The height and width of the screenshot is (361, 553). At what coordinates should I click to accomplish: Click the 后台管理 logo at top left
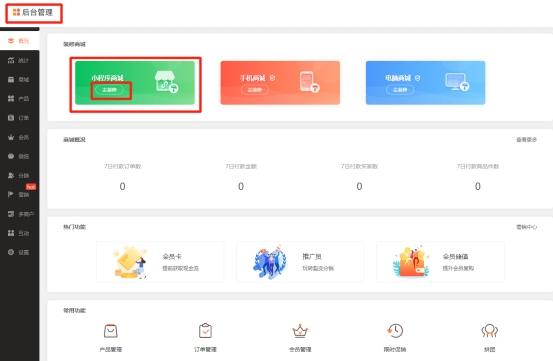(33, 12)
